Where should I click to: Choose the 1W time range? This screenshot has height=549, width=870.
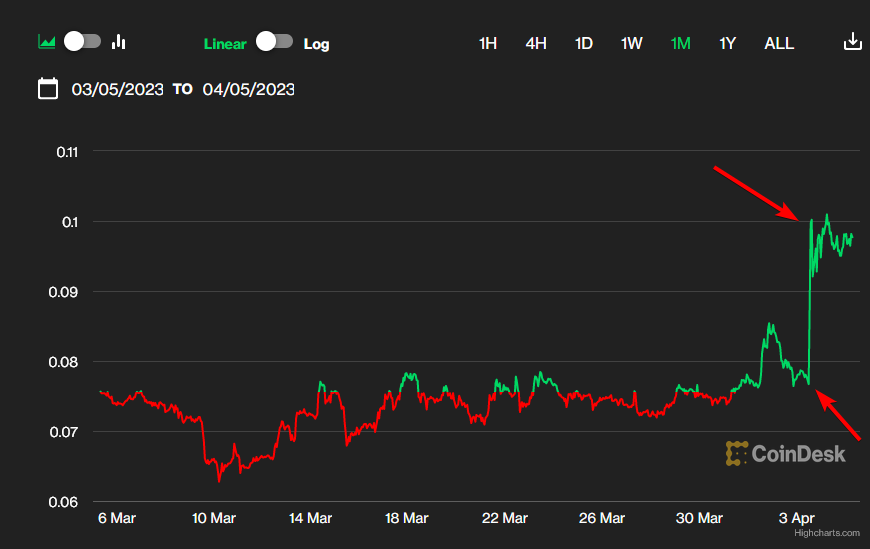pos(631,43)
